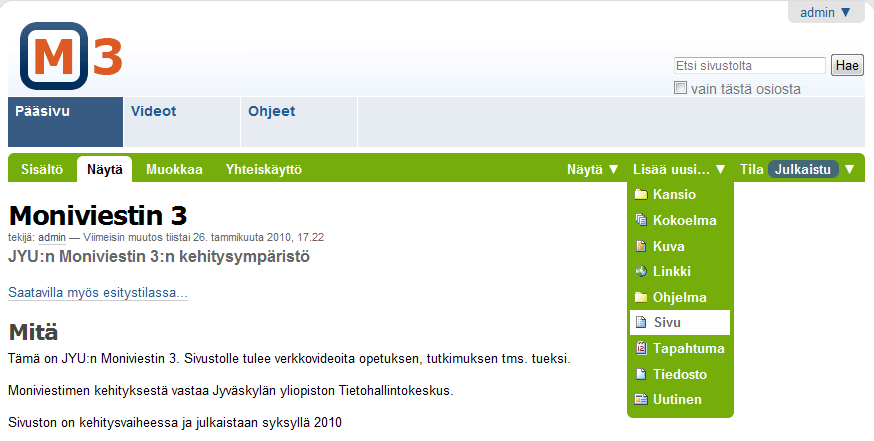Click 'JYU:n Moniviestin 3:n kehitysympäristö' description

coord(159,256)
